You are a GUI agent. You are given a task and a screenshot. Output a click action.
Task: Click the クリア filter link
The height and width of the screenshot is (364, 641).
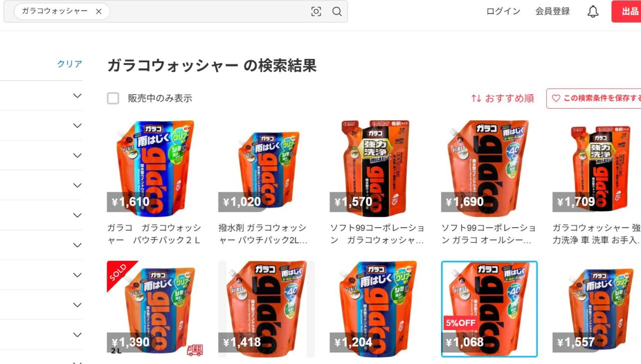70,64
